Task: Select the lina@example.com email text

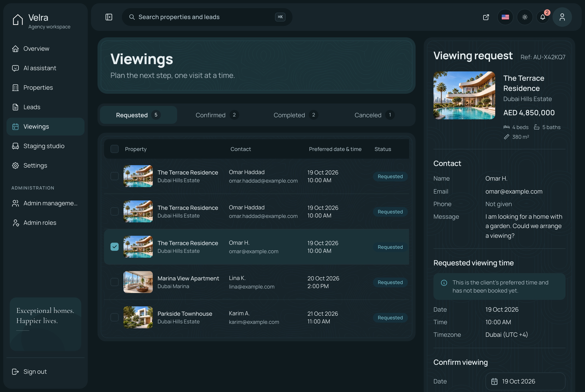Action: pyautogui.click(x=251, y=286)
